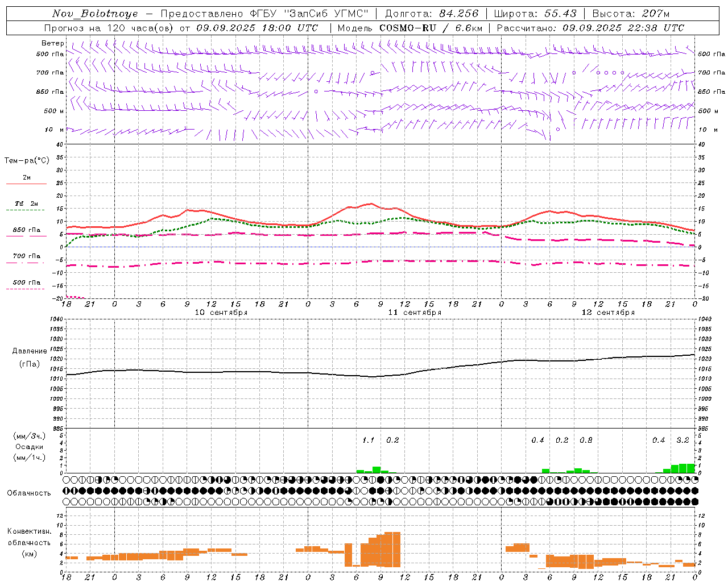728x582 pixels.
Task: Click the "(мм/1ч.)" precipitation unit label
Action: pos(30,458)
